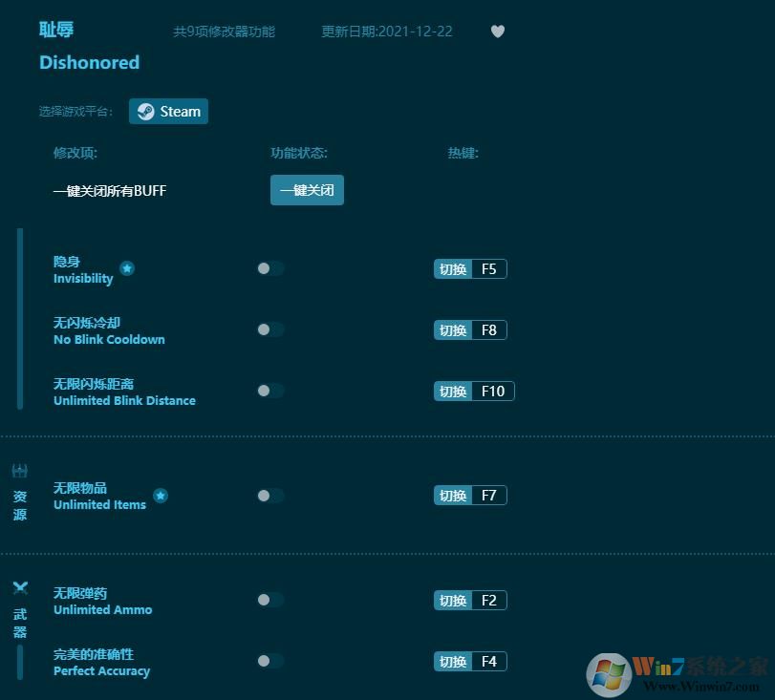The height and width of the screenshot is (700, 775).
Task: Enable the Unlimited Ammo switch
Action: [270, 600]
